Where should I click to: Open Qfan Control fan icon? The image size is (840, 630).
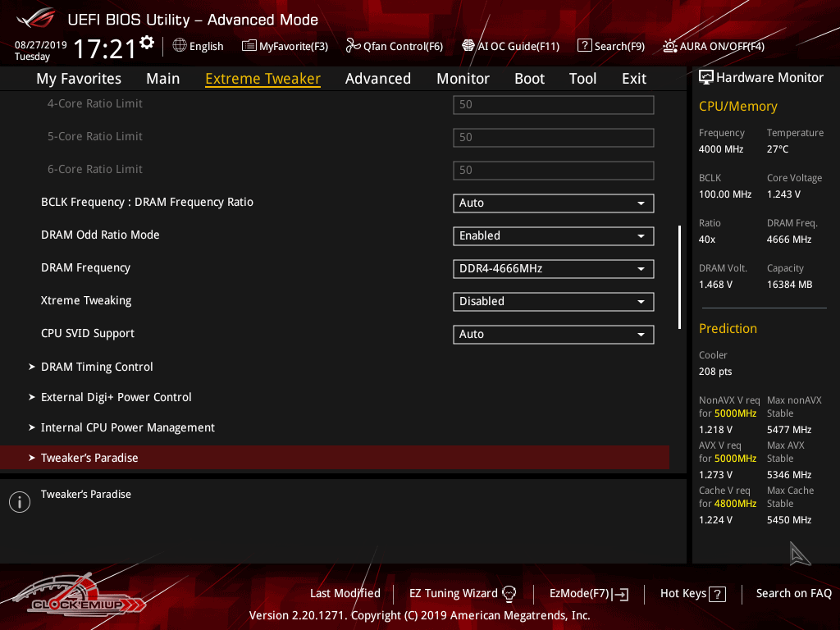pos(354,46)
